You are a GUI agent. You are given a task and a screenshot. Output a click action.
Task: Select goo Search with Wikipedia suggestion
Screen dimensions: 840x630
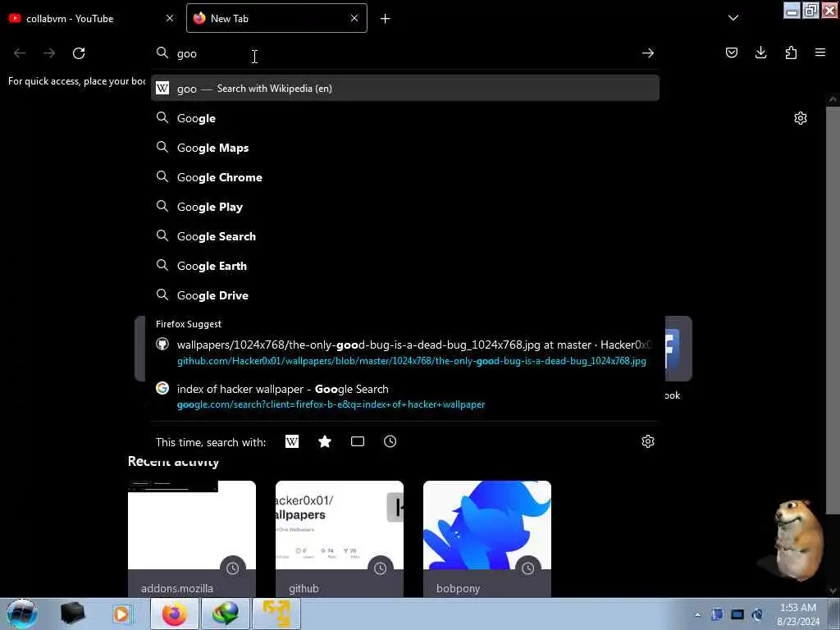(x=405, y=89)
